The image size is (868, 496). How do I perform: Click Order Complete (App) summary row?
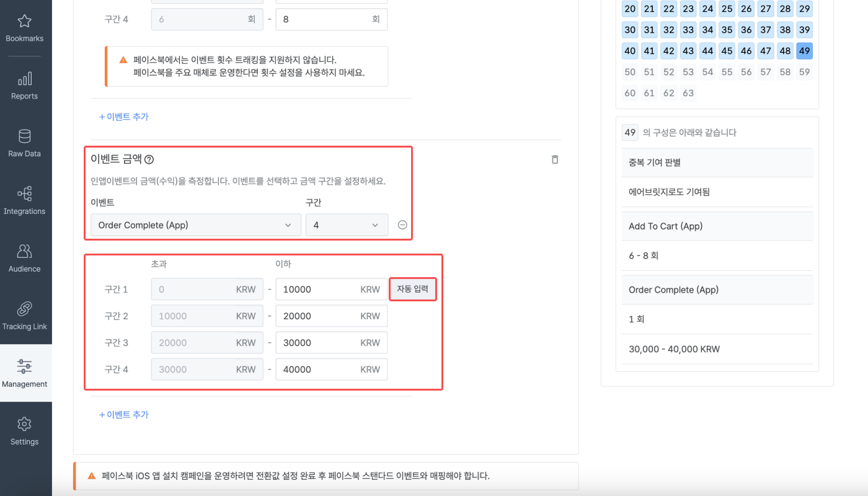pos(717,290)
